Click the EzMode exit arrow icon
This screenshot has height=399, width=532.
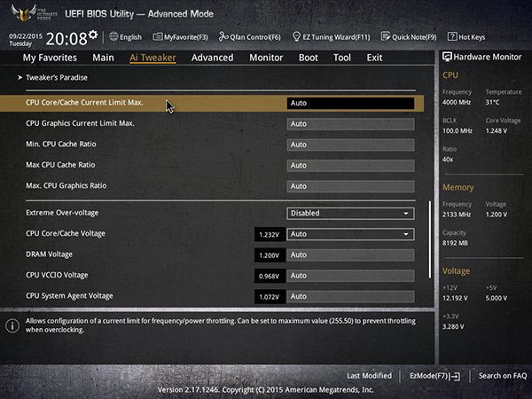(x=455, y=376)
